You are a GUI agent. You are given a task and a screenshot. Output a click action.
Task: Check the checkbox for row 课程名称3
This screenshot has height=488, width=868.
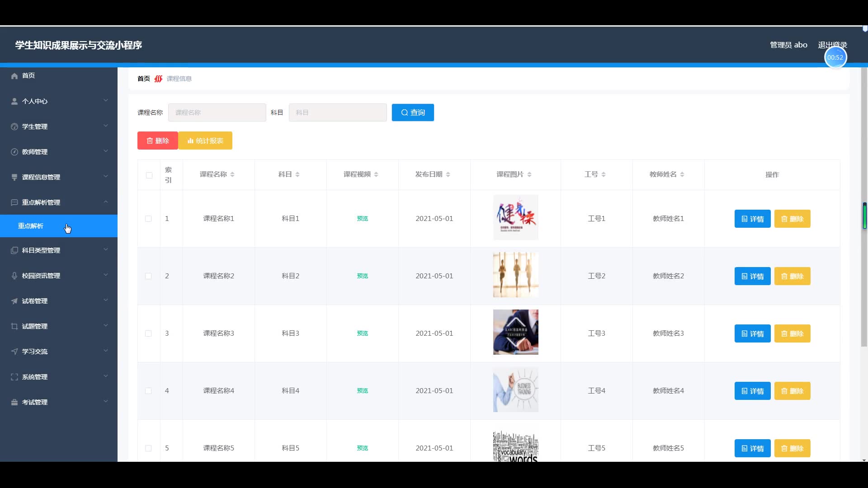pyautogui.click(x=148, y=333)
